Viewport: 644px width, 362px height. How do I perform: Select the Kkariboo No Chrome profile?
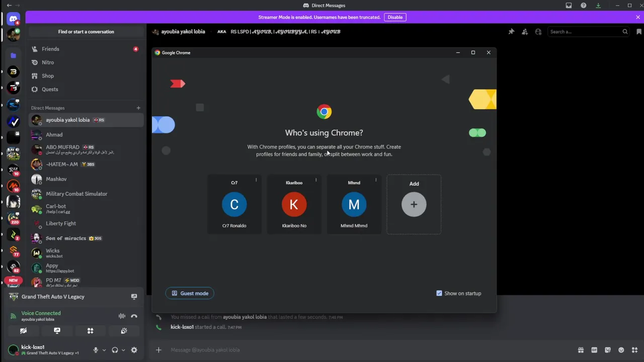pyautogui.click(x=294, y=204)
